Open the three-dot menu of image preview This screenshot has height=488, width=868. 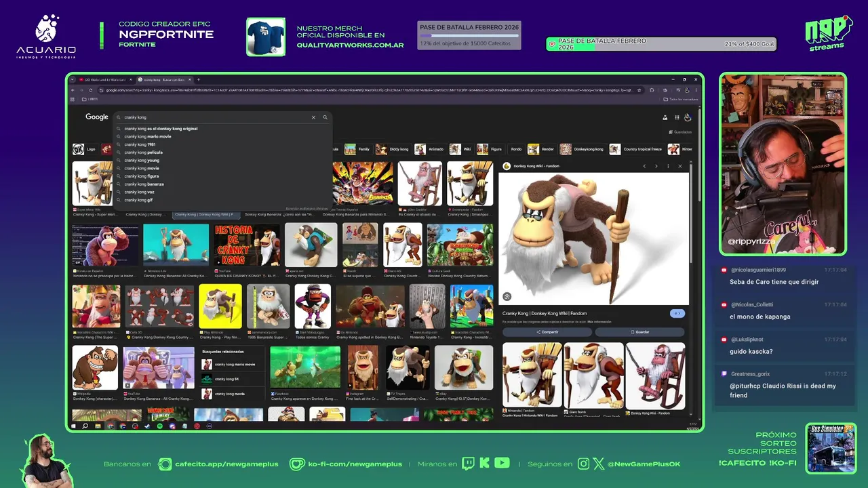(668, 166)
